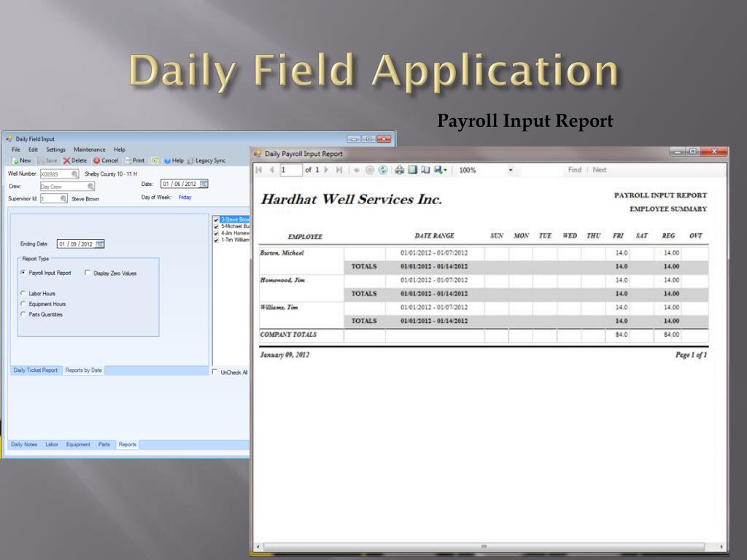Check the UnCheck All checkbox
Screen dimensions: 747x560
(214, 372)
